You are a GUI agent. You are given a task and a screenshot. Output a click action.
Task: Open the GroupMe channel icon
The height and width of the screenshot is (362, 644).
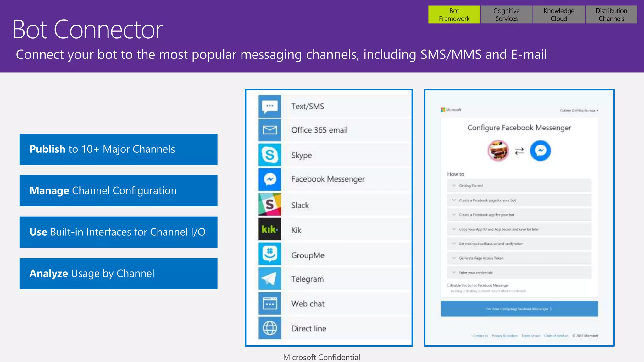(270, 254)
